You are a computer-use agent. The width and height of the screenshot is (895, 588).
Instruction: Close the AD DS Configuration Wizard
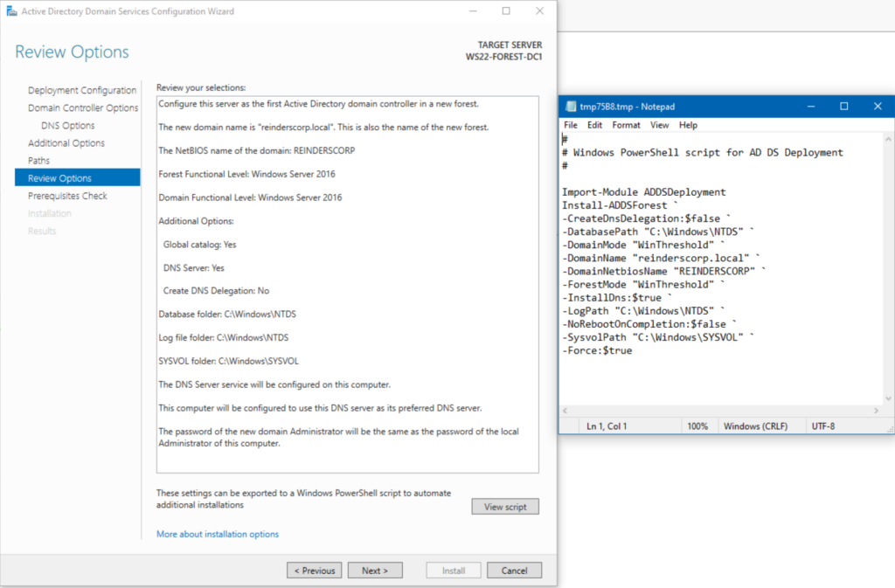539,10
